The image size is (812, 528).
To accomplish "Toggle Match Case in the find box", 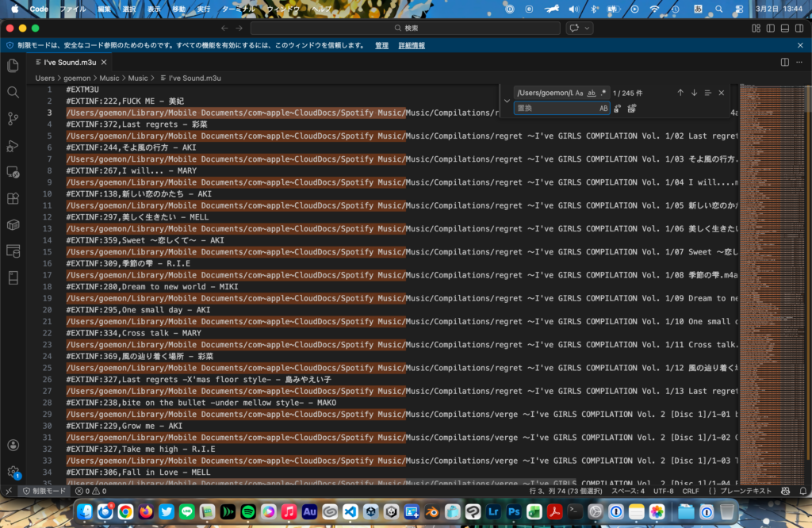I will [x=580, y=93].
